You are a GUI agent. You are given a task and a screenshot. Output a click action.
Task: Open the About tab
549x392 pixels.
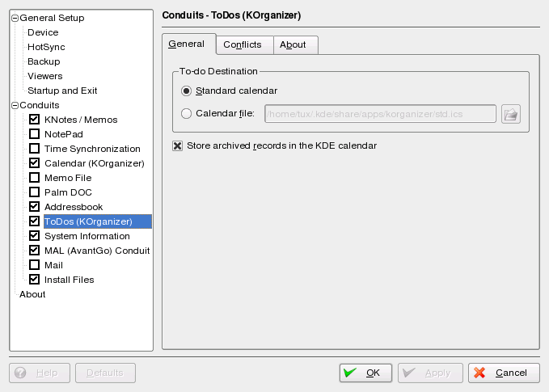coord(294,44)
